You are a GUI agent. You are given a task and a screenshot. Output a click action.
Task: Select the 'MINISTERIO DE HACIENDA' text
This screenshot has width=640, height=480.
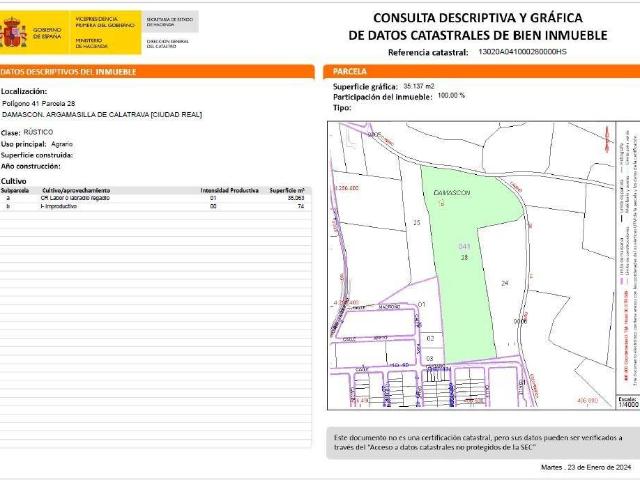tap(91, 44)
